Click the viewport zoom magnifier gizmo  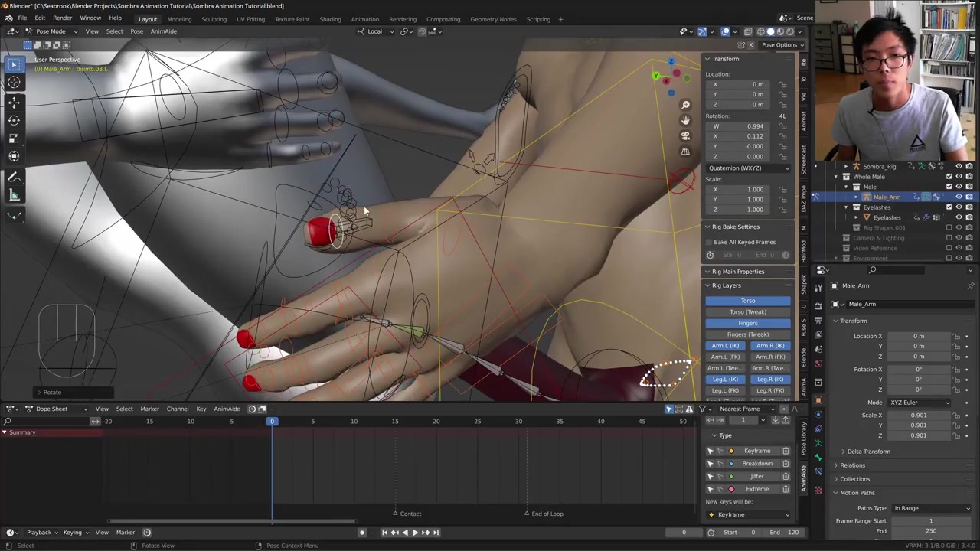point(685,105)
